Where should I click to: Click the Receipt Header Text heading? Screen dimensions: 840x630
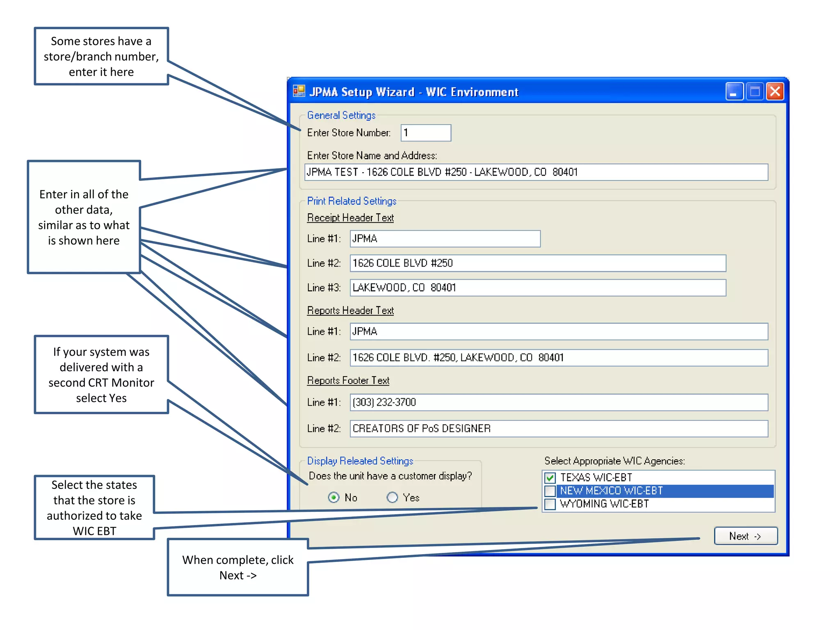(350, 218)
